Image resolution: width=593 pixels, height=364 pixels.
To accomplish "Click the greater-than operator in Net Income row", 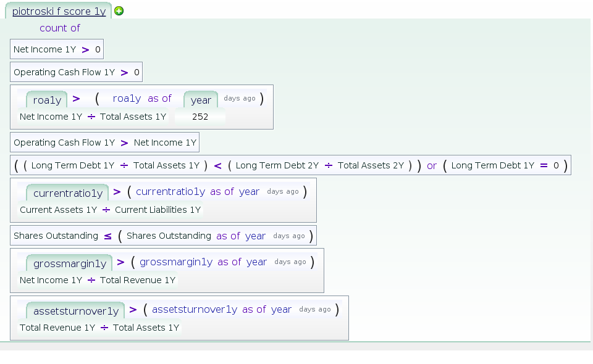I will pos(85,49).
